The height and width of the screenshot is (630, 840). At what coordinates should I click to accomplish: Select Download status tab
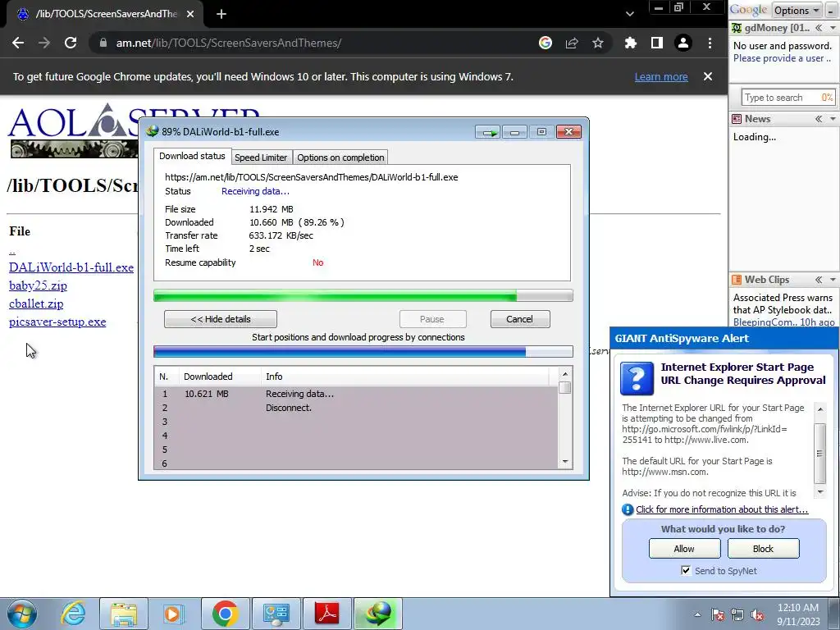(x=192, y=156)
